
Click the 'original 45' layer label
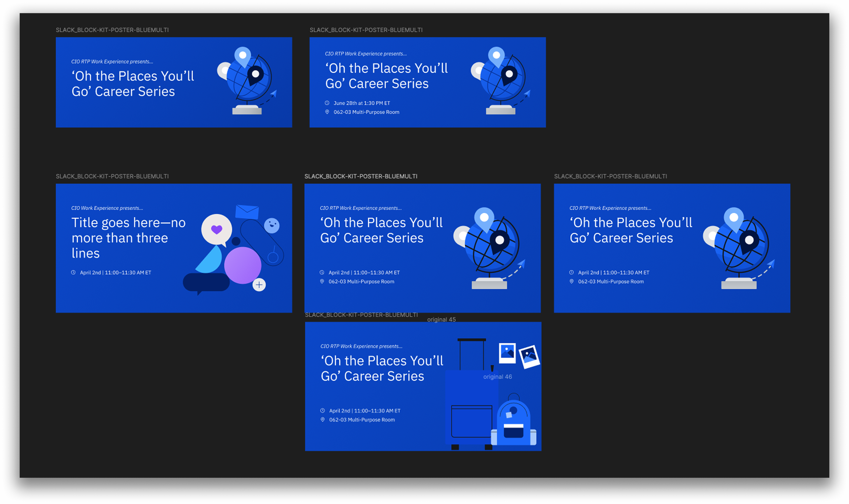click(x=441, y=320)
